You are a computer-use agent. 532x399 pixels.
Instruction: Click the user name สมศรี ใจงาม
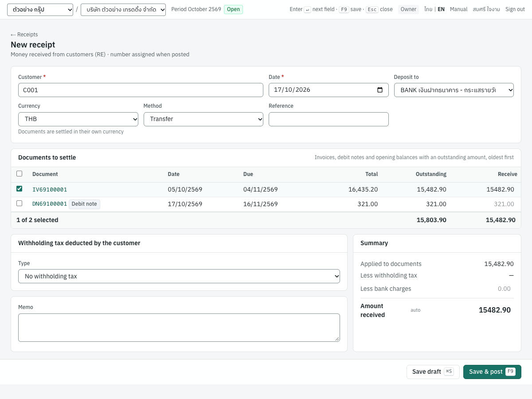click(486, 9)
